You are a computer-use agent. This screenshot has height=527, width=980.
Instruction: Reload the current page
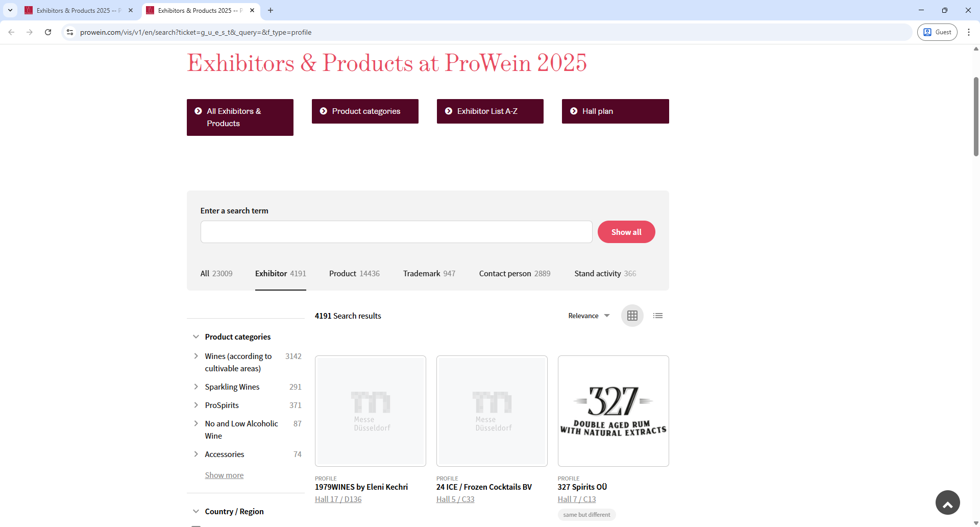tap(47, 32)
